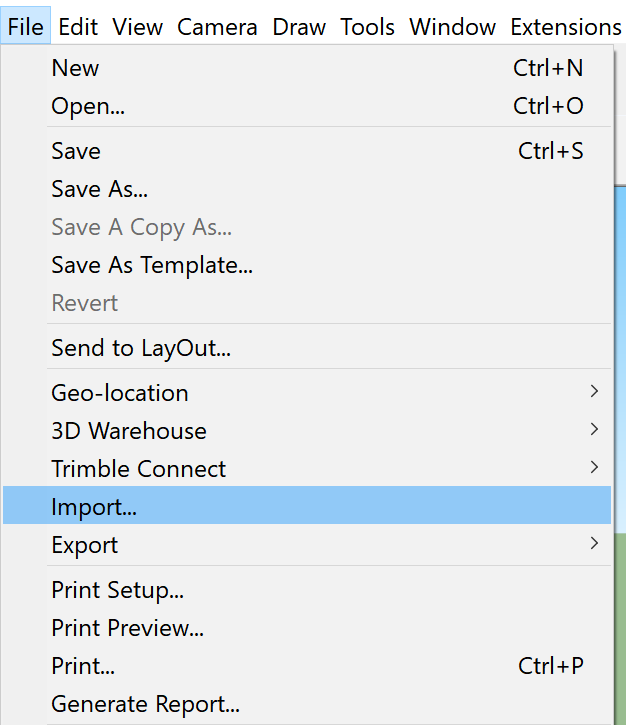The image size is (626, 725).
Task: Click Save in the File menu
Action: pyautogui.click(x=307, y=151)
